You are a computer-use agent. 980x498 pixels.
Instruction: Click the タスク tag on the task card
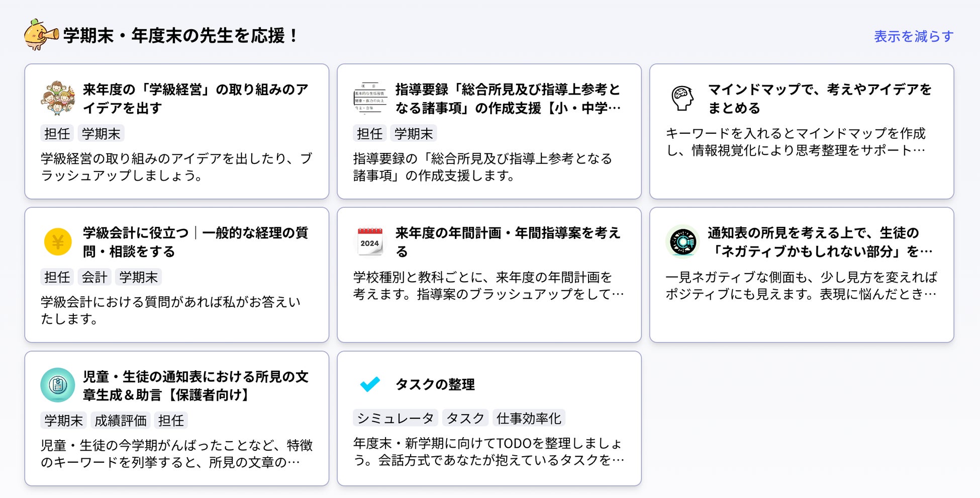pos(465,418)
